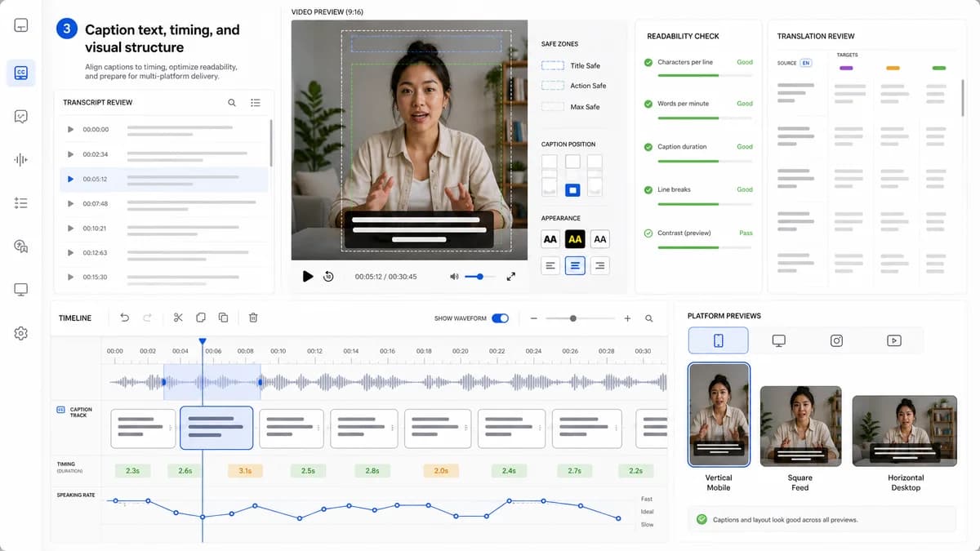Open the audio waveform sidebar icon
The image size is (980, 551).
coord(21,160)
